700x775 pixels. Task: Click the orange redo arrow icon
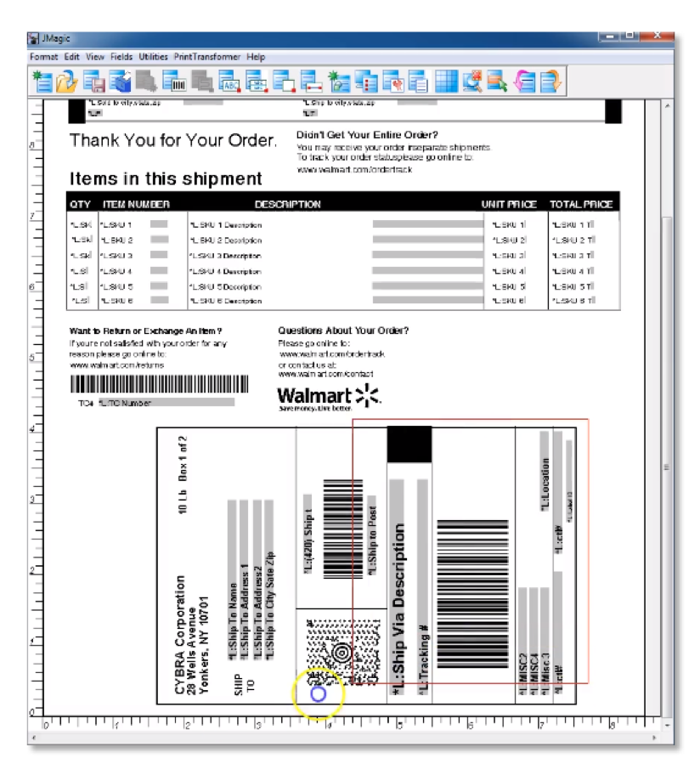tap(551, 82)
